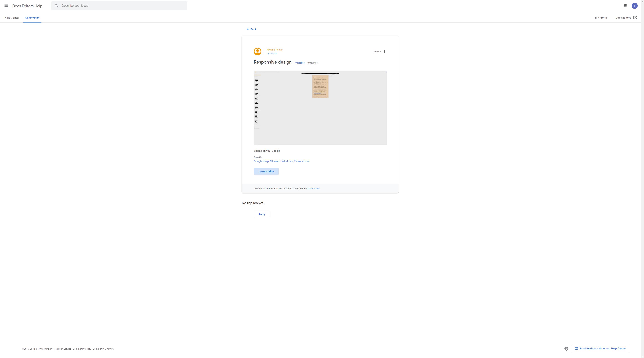Open the apertotes profile link
The image size is (644, 358).
point(272,54)
